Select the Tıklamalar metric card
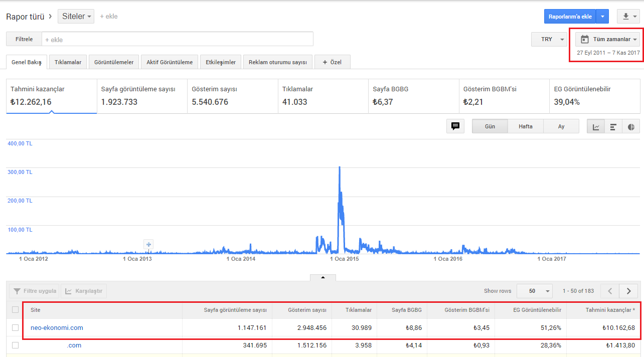 (x=323, y=96)
